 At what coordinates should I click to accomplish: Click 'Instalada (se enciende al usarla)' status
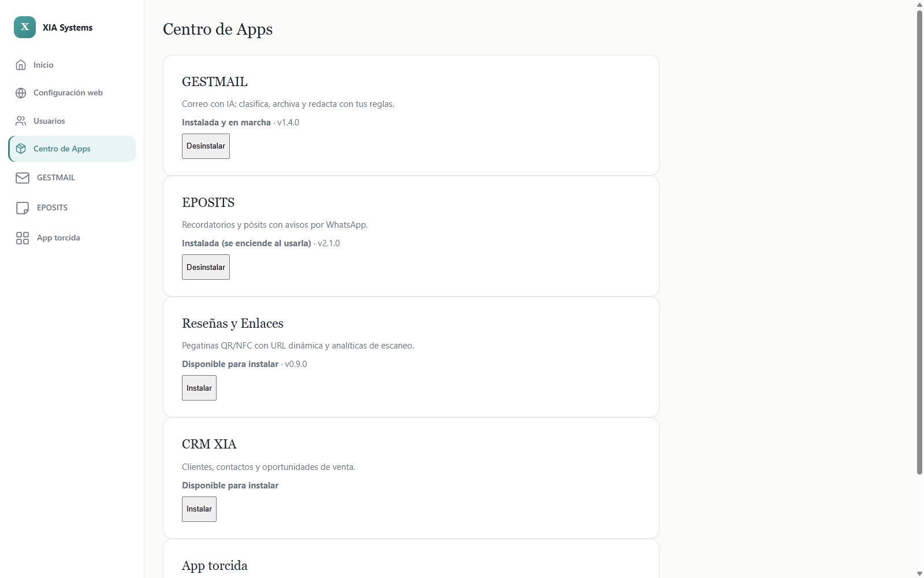coord(247,243)
